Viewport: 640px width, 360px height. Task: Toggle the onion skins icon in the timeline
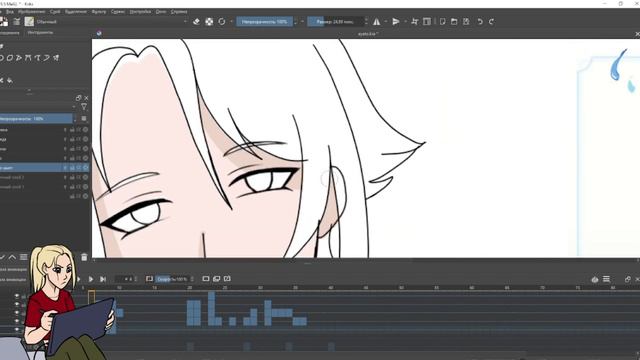click(x=595, y=279)
